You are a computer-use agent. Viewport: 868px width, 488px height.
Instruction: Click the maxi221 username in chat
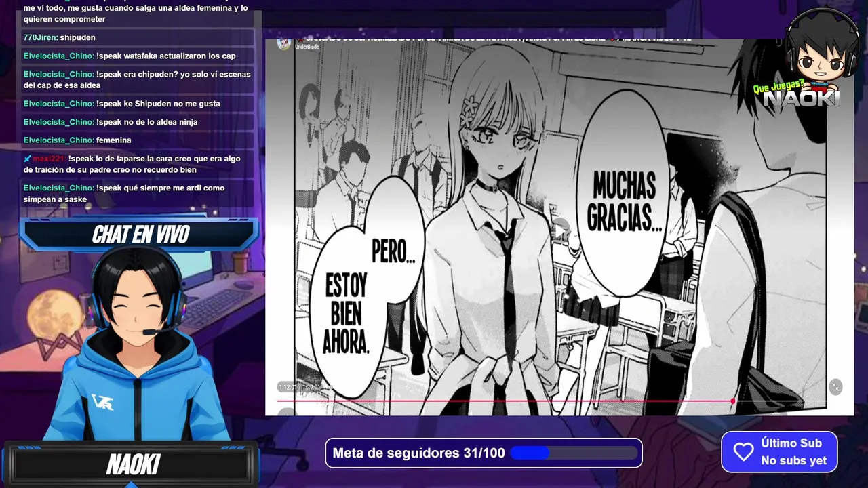click(x=49, y=159)
